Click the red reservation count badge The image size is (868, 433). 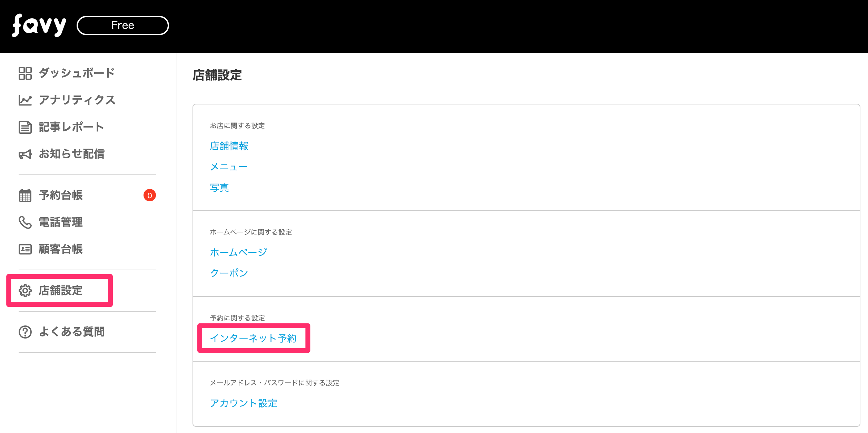(x=150, y=195)
